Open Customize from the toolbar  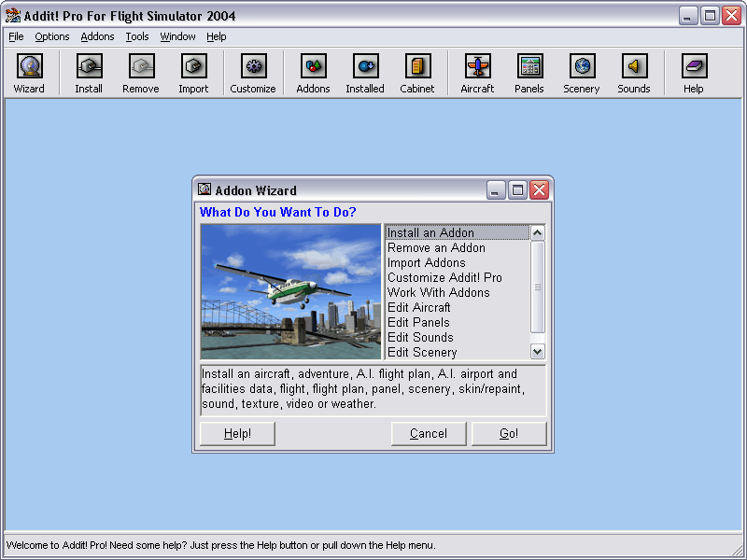point(253,66)
